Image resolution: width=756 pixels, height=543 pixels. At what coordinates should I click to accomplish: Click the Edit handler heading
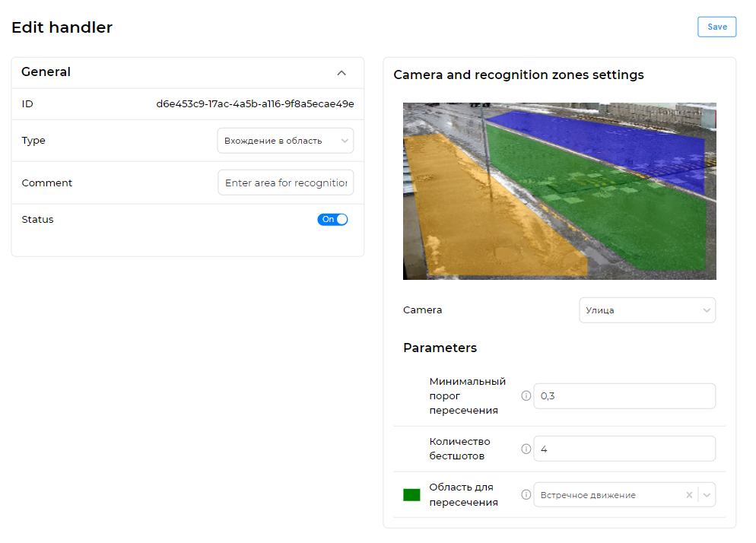coord(62,27)
